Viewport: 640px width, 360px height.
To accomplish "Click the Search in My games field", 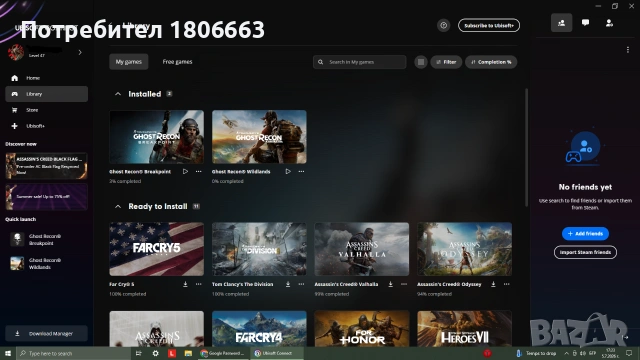I will [360, 62].
